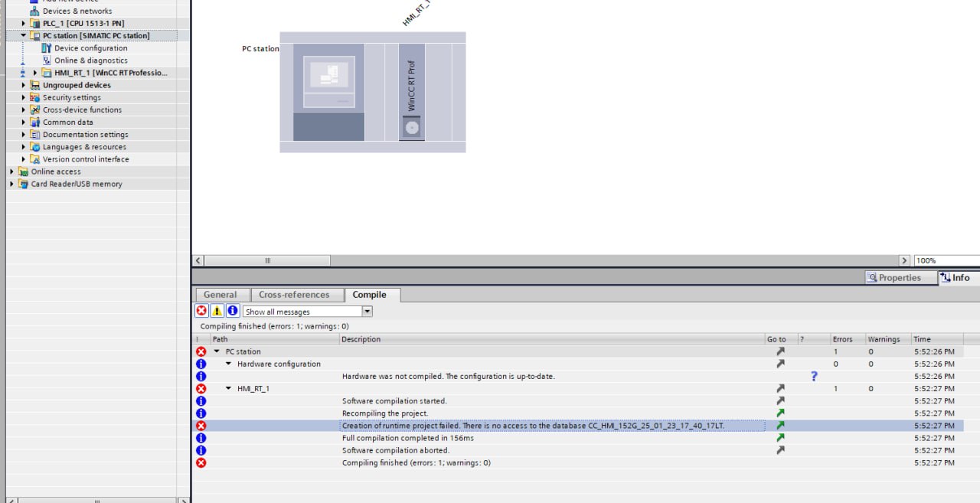Expand the Languages & resources node
The image size is (980, 503).
pos(24,147)
